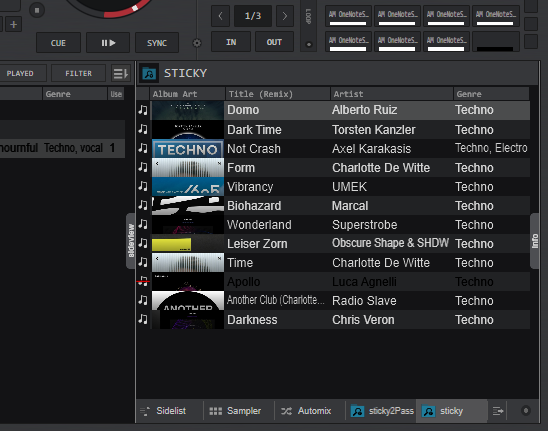Click the stop button near the jog wheel
This screenshot has height=431, width=548.
click(x=37, y=10)
